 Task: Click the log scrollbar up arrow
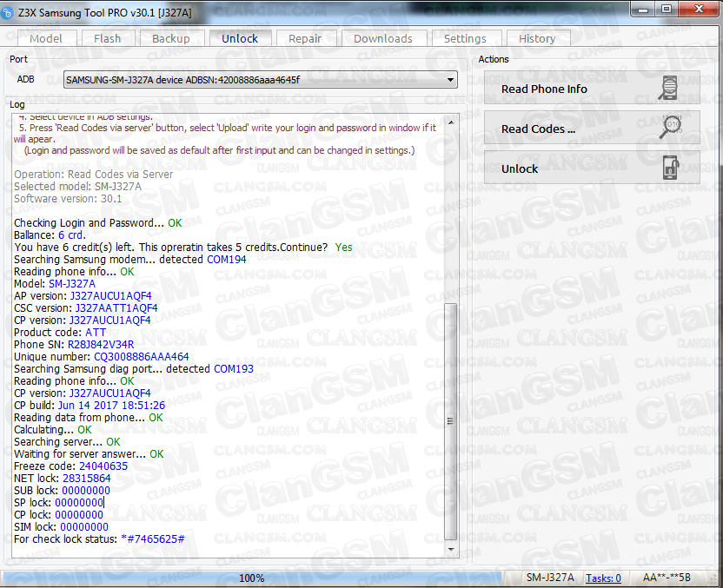(451, 122)
